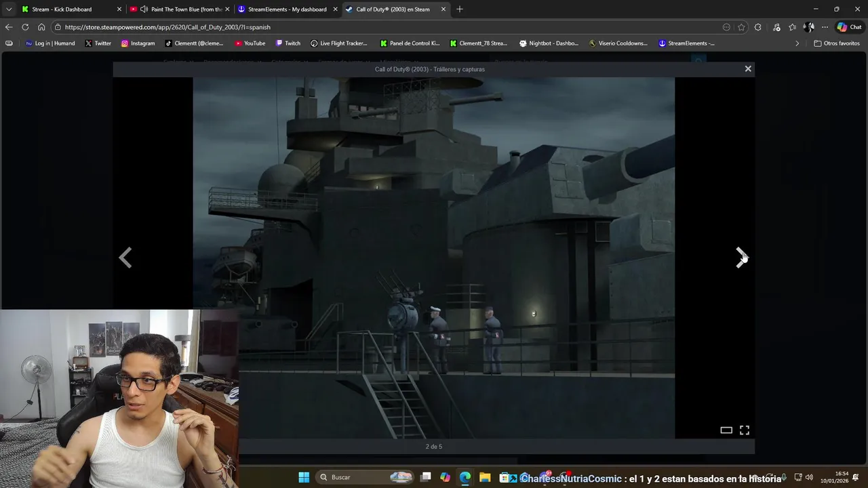Open Microsoft Store from the taskbar
The height and width of the screenshot is (488, 868).
click(x=505, y=477)
